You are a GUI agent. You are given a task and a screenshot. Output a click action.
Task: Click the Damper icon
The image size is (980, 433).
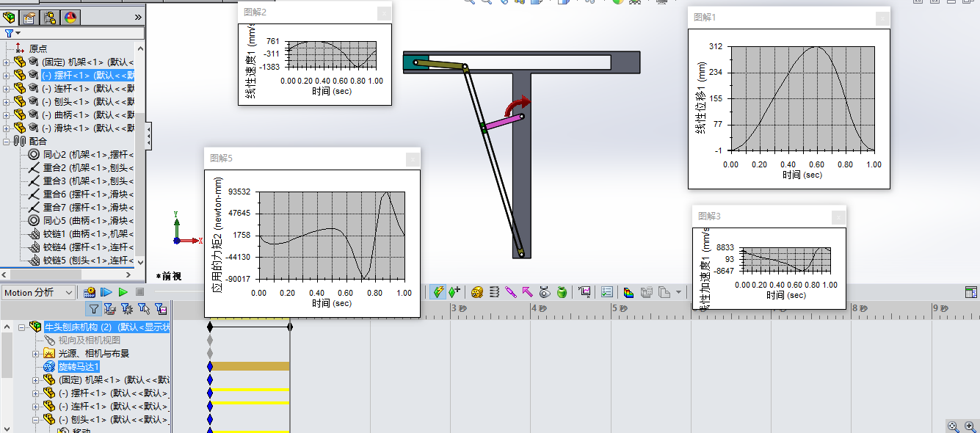pyautogui.click(x=511, y=292)
